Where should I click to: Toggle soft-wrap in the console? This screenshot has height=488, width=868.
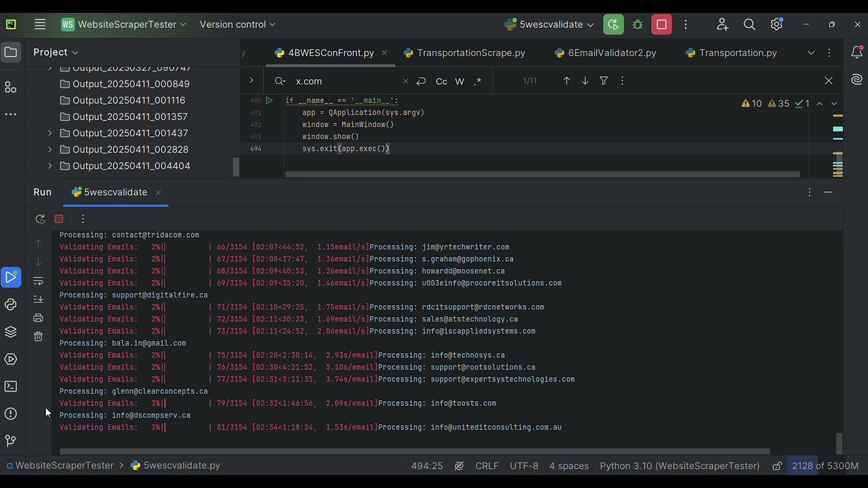coord(38,281)
